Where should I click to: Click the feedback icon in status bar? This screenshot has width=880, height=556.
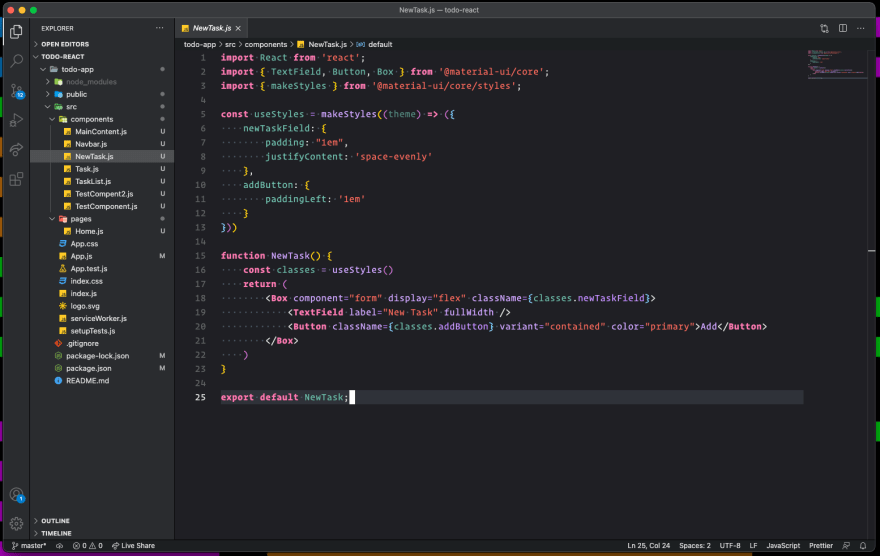[846, 545]
